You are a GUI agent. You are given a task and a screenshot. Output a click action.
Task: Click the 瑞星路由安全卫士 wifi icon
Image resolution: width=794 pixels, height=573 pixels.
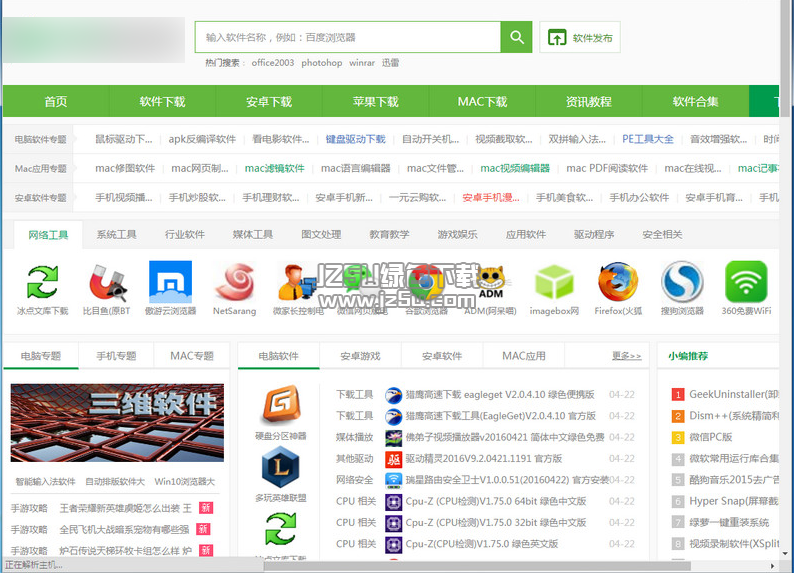pyautogui.click(x=393, y=480)
